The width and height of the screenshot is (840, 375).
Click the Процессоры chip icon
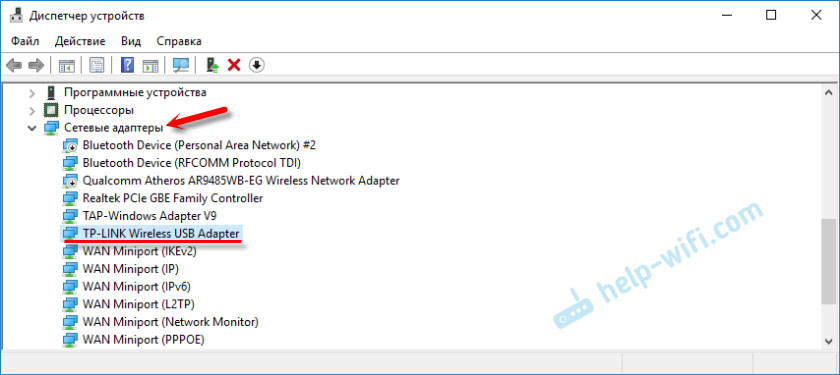[51, 110]
